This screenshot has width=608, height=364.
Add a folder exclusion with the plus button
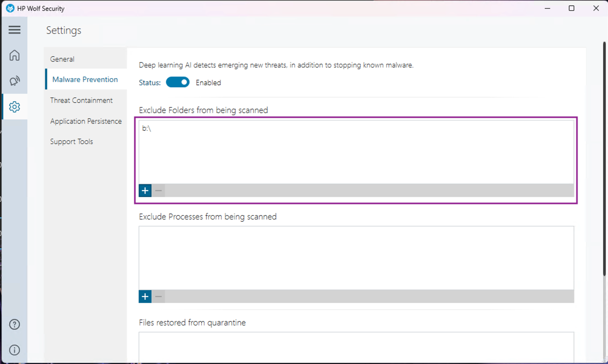(145, 191)
